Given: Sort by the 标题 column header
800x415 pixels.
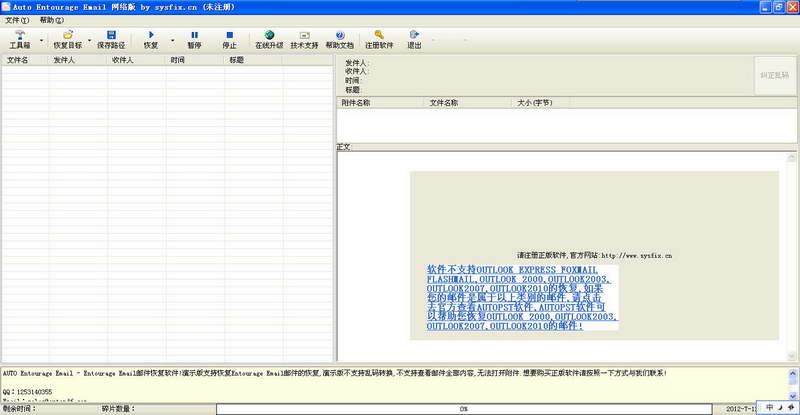Looking at the screenshot, I should (x=254, y=60).
